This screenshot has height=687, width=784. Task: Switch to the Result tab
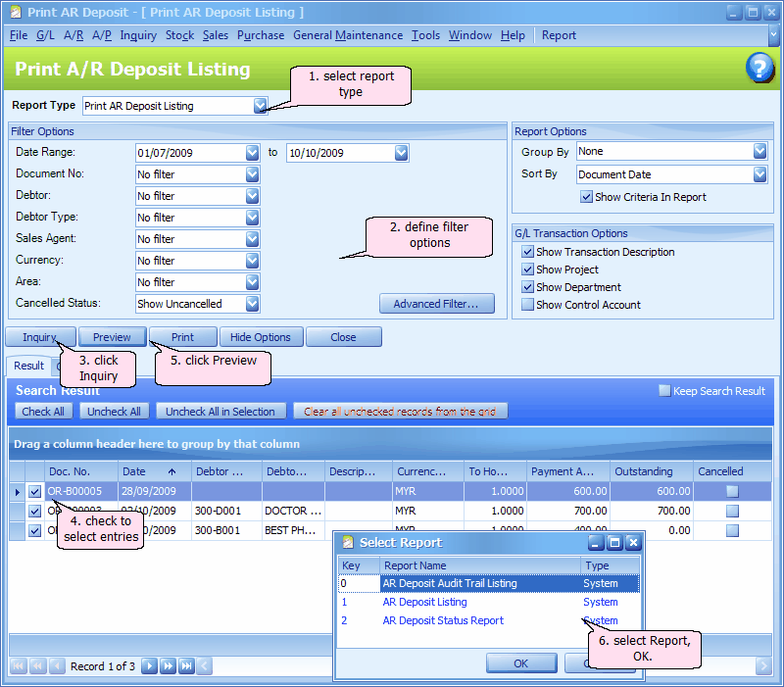29,366
